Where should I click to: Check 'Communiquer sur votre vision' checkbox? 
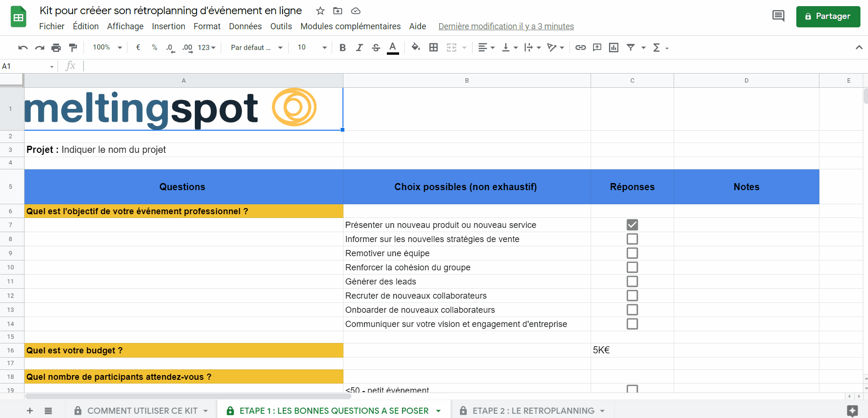tap(632, 324)
